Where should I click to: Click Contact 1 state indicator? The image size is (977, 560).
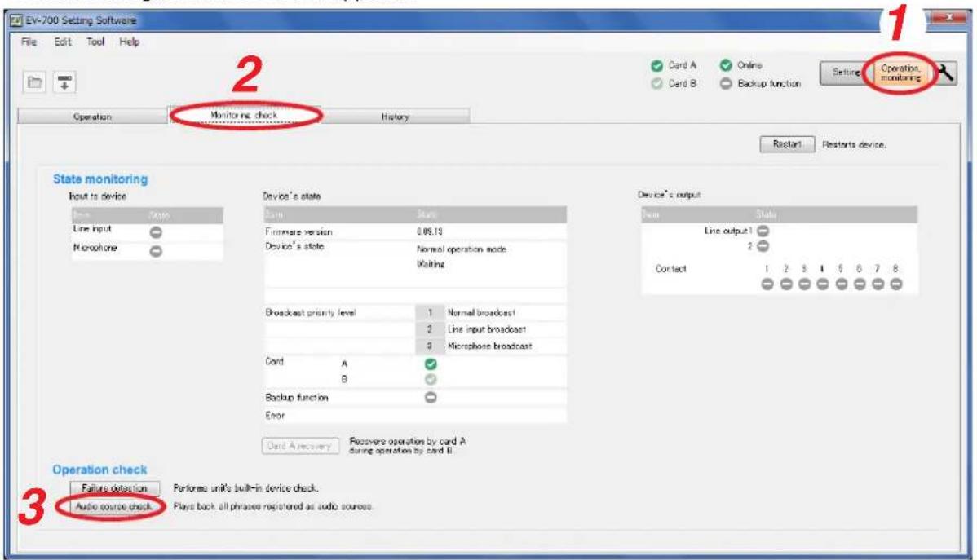tap(767, 284)
